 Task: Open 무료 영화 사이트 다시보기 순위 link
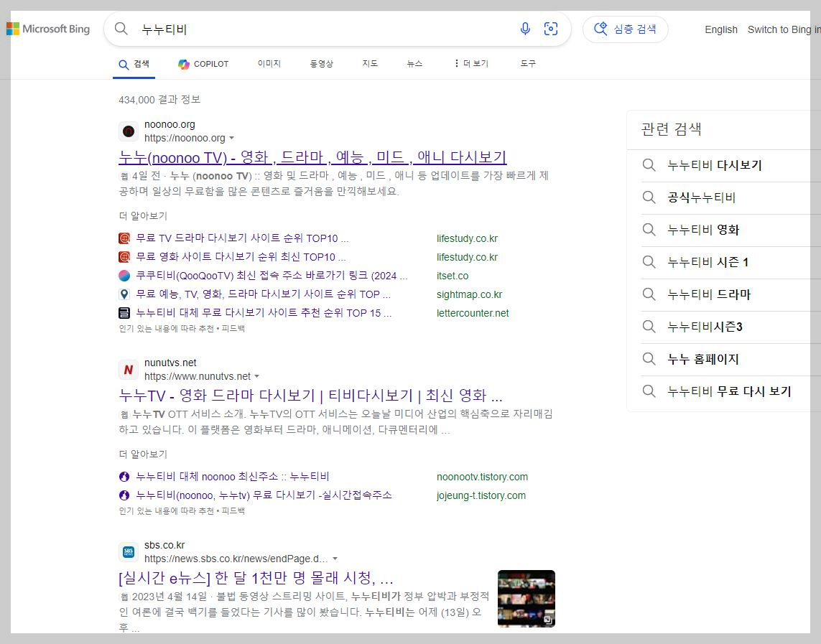pos(241,257)
